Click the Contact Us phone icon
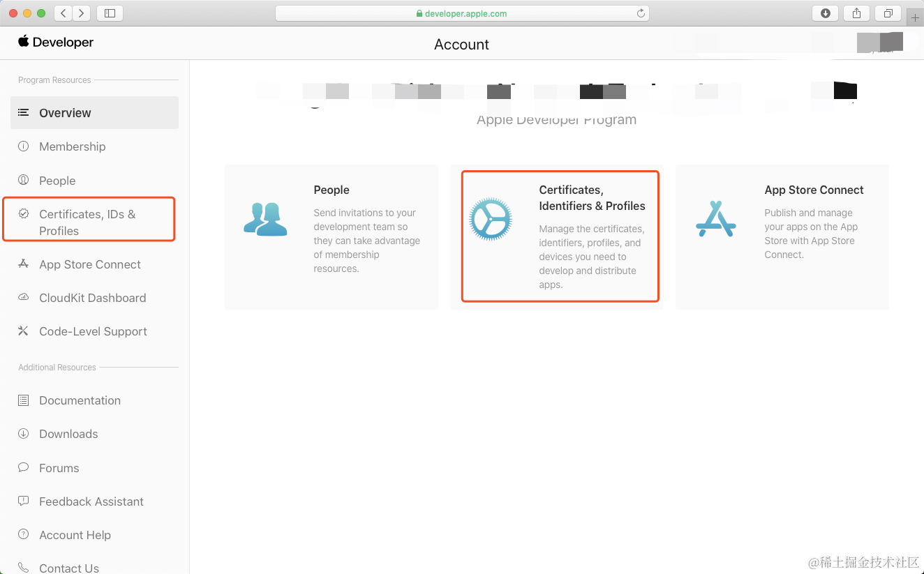Image resolution: width=924 pixels, height=574 pixels. (23, 568)
